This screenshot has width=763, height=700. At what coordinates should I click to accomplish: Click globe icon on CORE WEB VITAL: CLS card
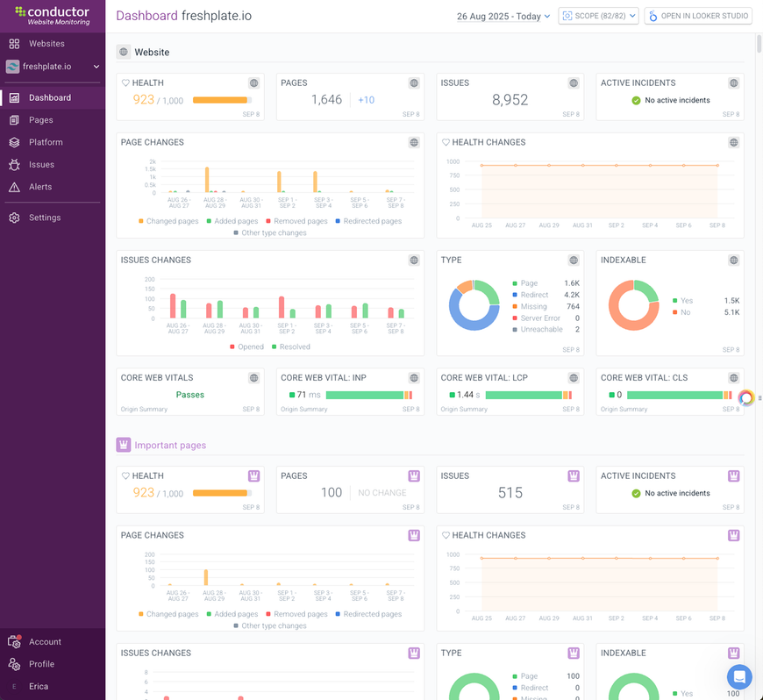[x=734, y=378]
